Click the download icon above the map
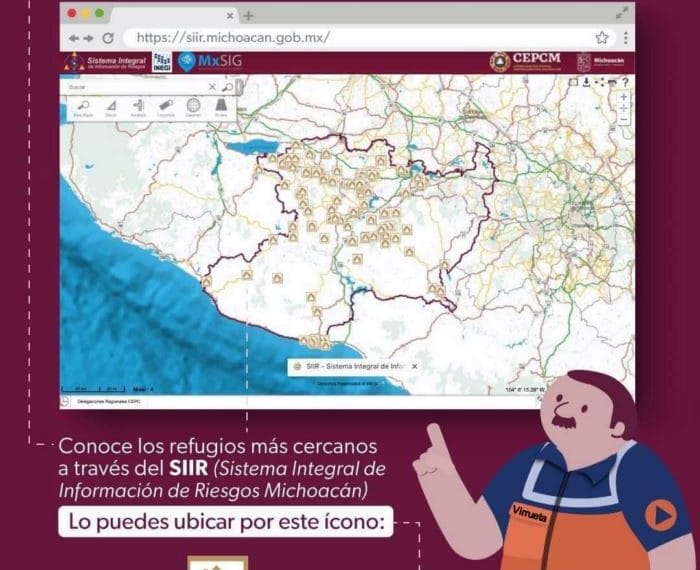Viewport: 700px width, 570px height. [x=587, y=82]
